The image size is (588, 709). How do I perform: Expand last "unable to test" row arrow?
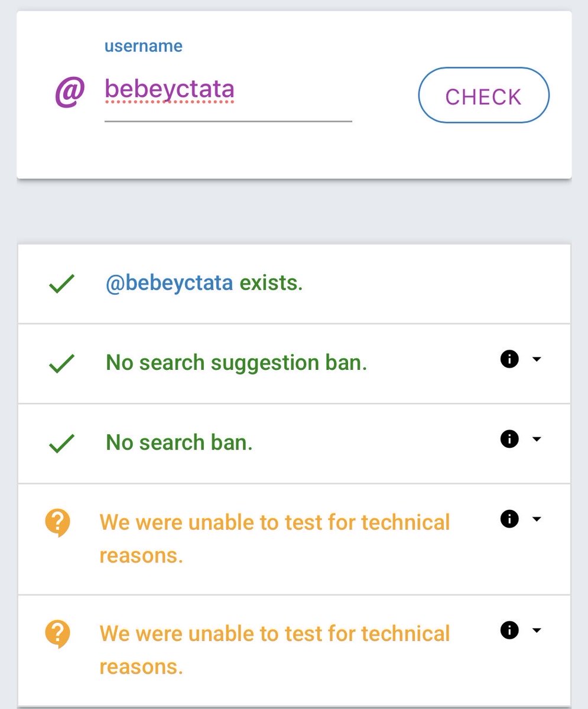537,630
